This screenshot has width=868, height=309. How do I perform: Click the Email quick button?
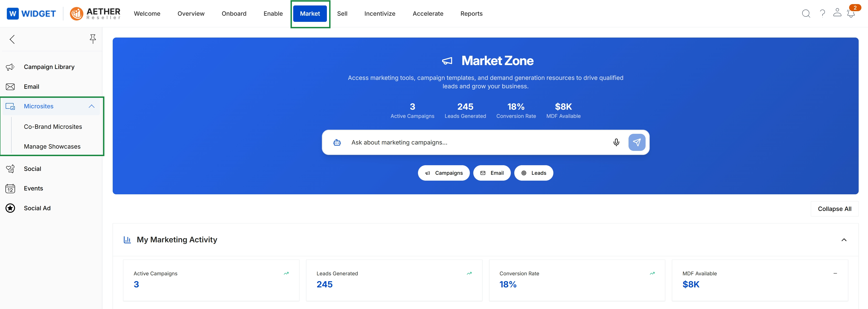492,173
